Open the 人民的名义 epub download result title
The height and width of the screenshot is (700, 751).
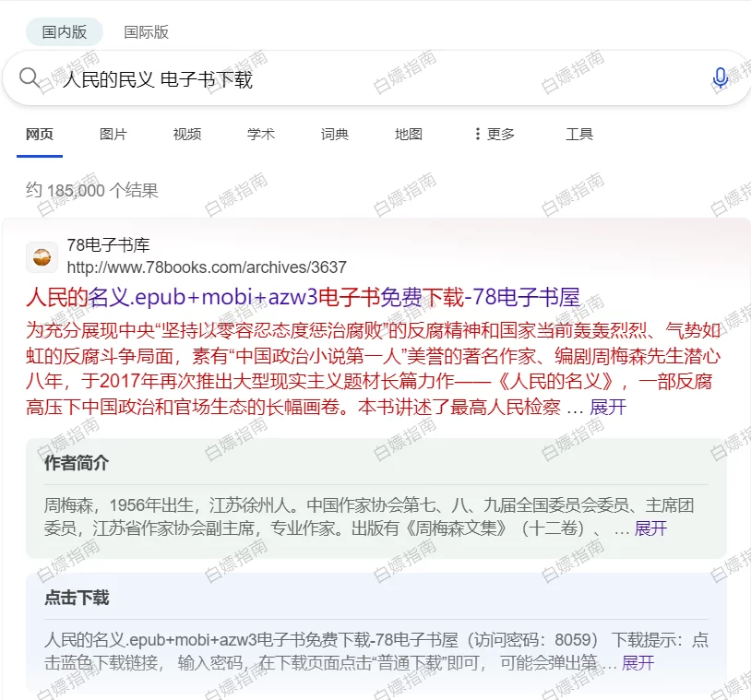pos(303,297)
